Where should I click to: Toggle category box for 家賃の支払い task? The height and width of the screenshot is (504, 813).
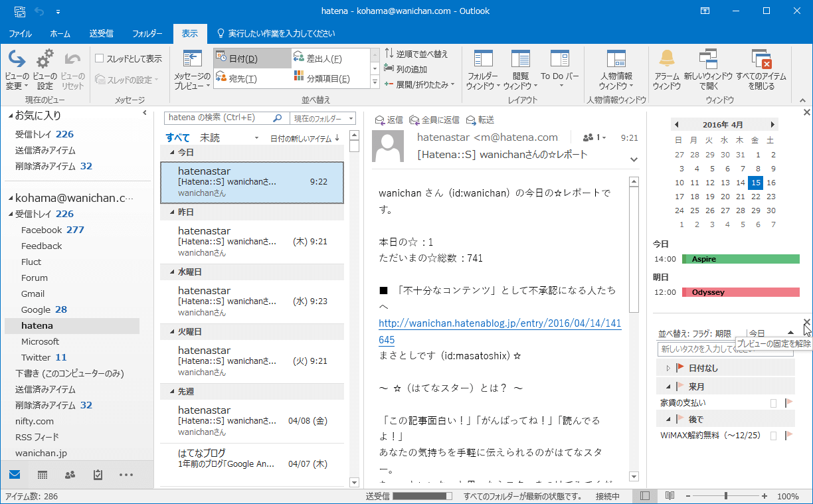(773, 403)
